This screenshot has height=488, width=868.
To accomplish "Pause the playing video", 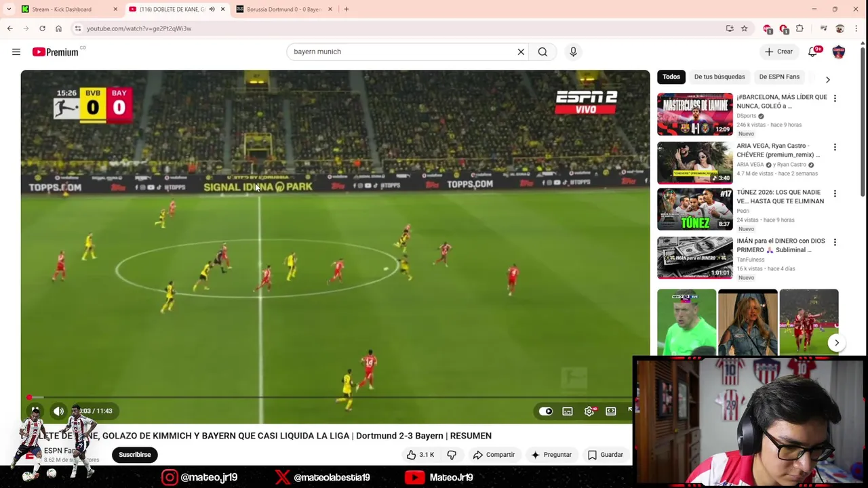I will click(34, 411).
